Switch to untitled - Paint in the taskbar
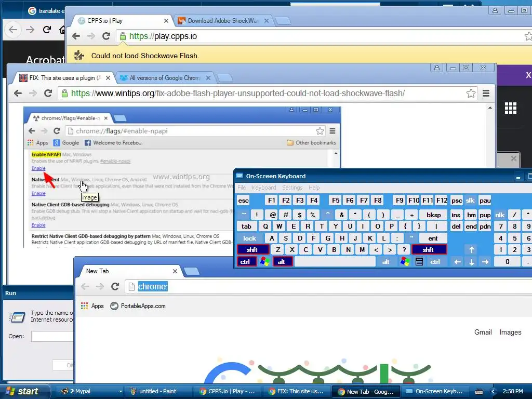The width and height of the screenshot is (532, 399). click(158, 391)
